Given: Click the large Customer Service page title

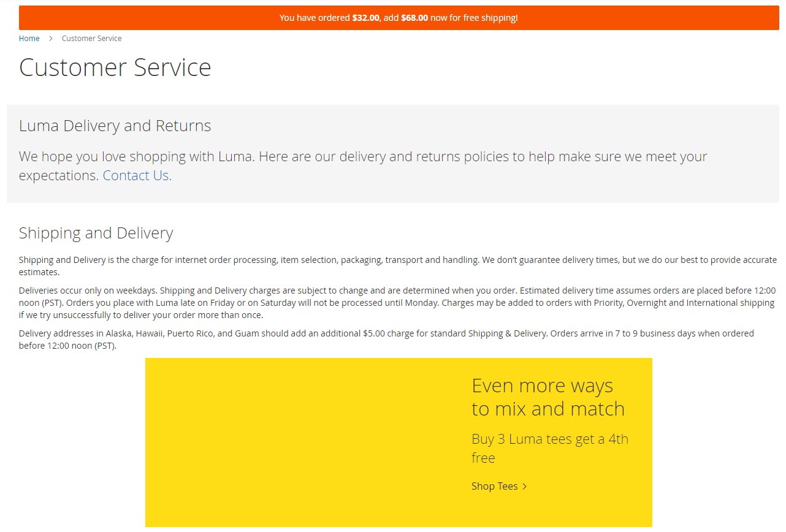Looking at the screenshot, I should pos(115,67).
